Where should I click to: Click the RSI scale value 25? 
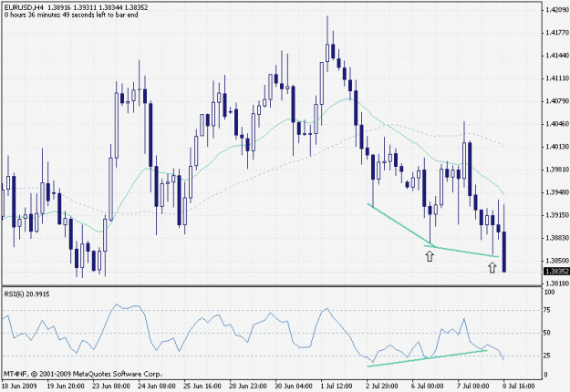coord(547,356)
